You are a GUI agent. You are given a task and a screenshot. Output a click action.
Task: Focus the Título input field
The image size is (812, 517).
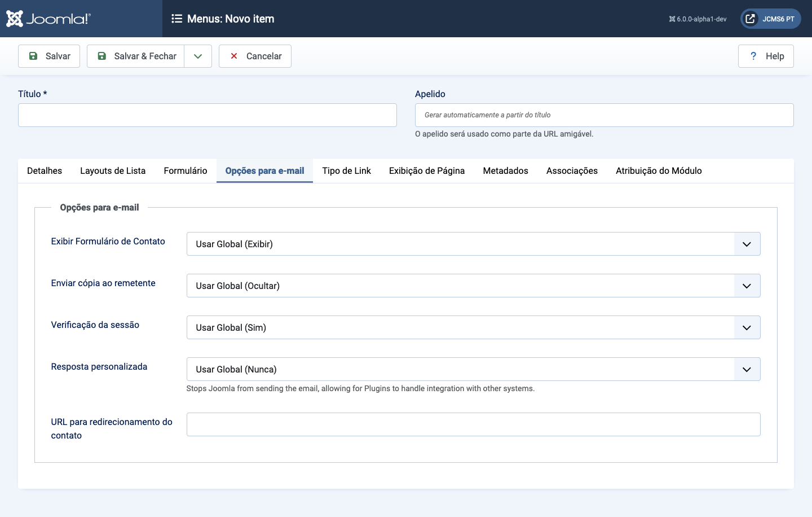point(208,115)
